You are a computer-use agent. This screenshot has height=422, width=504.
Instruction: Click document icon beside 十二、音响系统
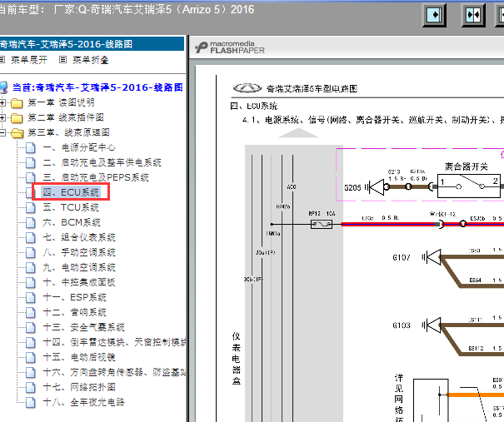31,313
